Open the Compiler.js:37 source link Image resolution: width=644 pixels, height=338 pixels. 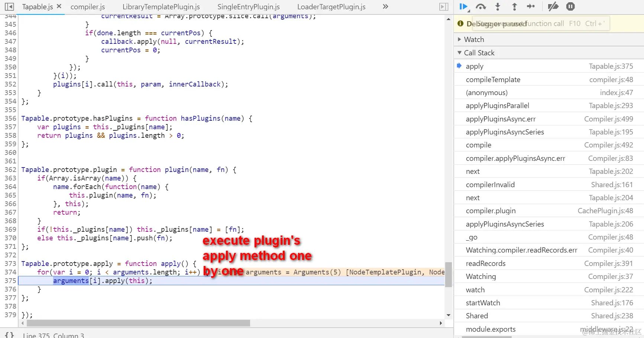point(611,276)
